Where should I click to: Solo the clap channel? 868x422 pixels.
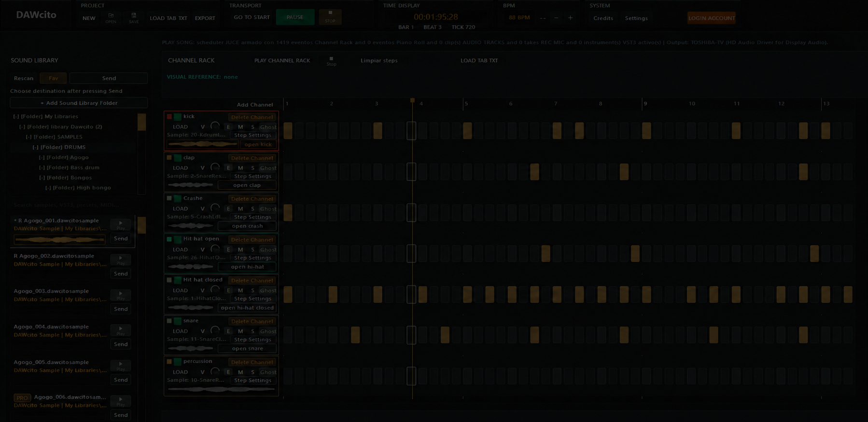pyautogui.click(x=252, y=168)
